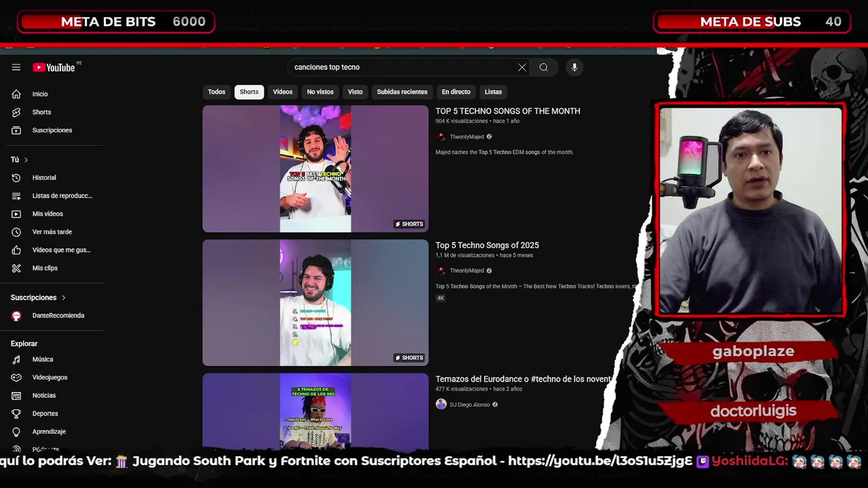This screenshot has height=488, width=868.
Task: Click DJ Diego Alonso channel avatar
Action: pyautogui.click(x=441, y=405)
